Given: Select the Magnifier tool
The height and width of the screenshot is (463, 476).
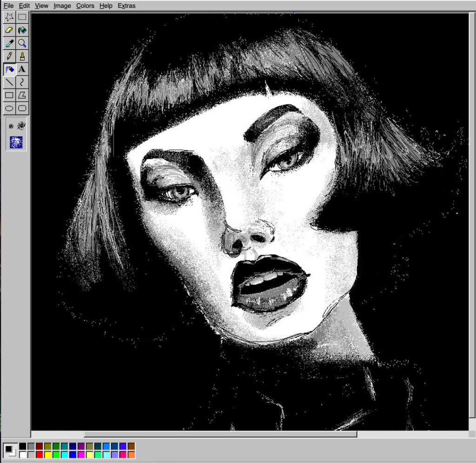Looking at the screenshot, I should click(x=22, y=43).
